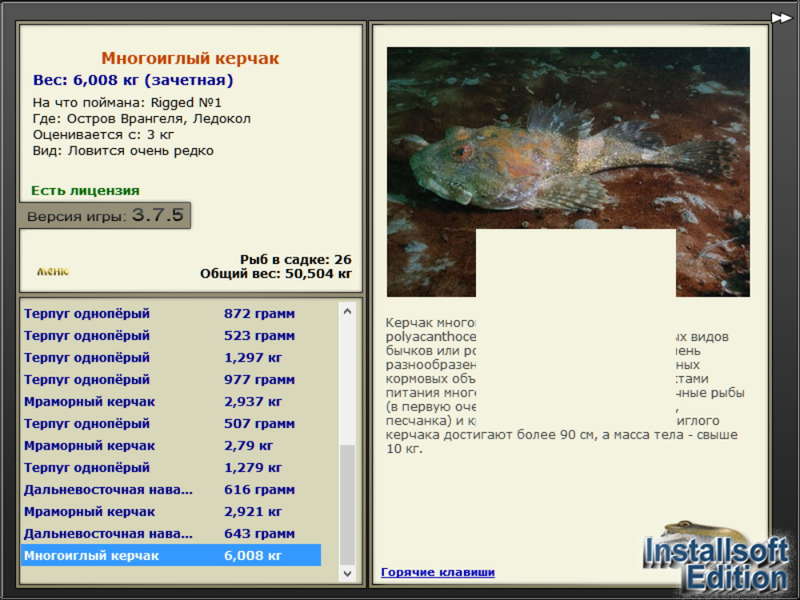Image resolution: width=800 pixels, height=600 pixels.
Task: Select Терпуг однопёрый 507 грамм row
Action: [171, 423]
